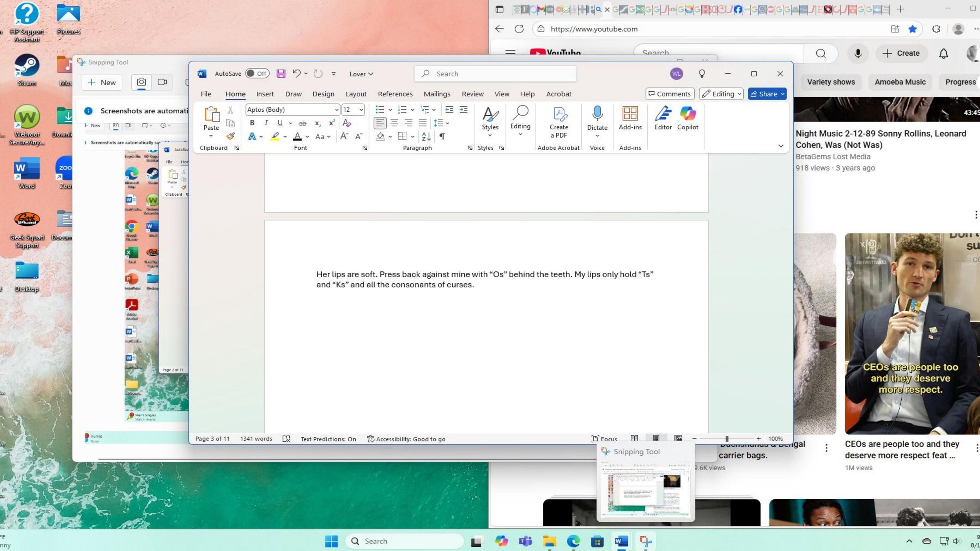980x551 pixels.
Task: Expand the Styles gallery
Action: (x=490, y=121)
